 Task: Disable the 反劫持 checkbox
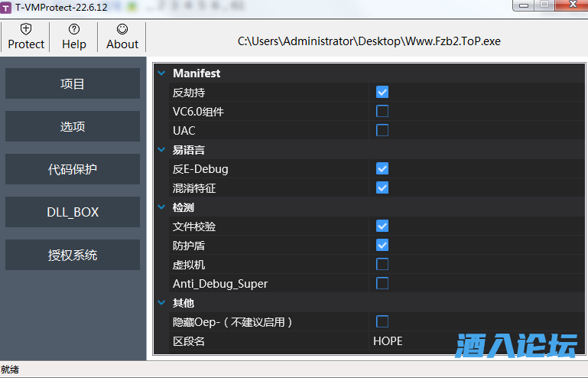click(382, 92)
